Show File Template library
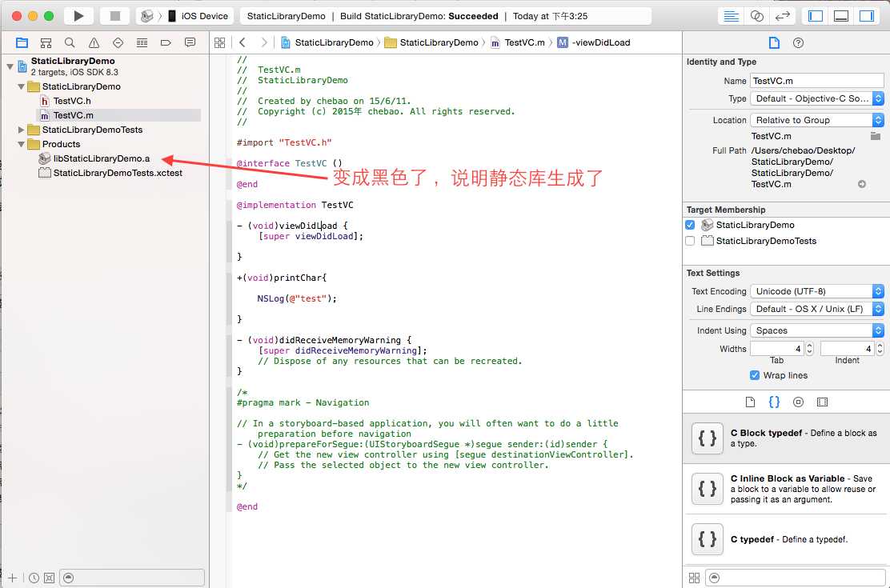Image resolution: width=890 pixels, height=588 pixels. 750,402
